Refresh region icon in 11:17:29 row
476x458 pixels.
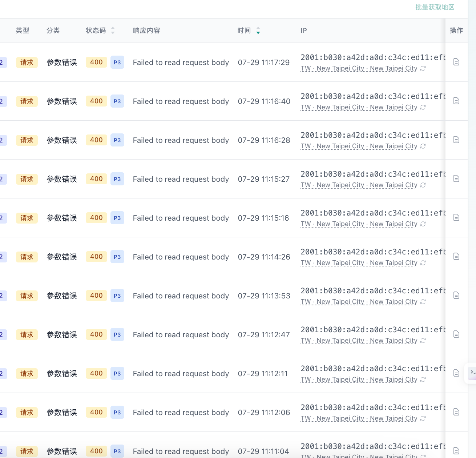tap(423, 68)
